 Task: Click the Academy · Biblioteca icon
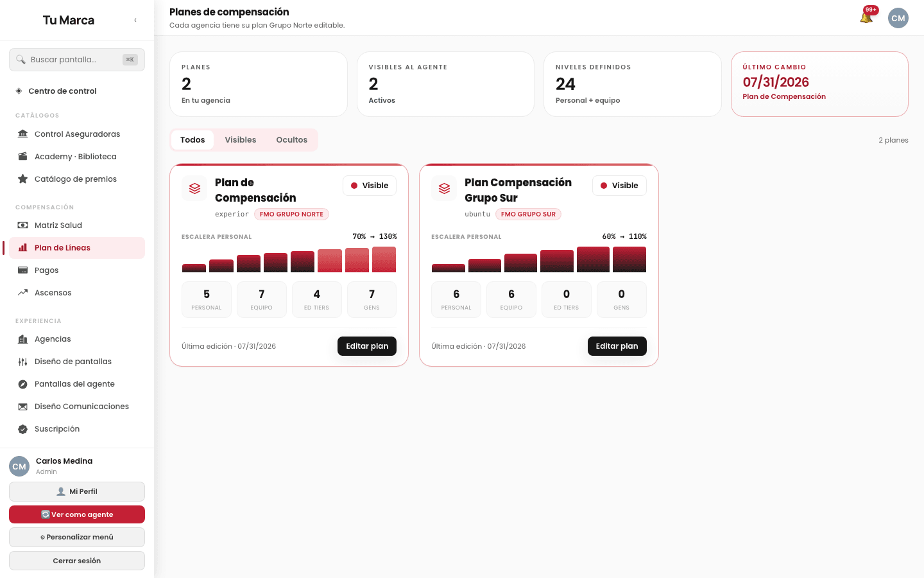(x=23, y=157)
